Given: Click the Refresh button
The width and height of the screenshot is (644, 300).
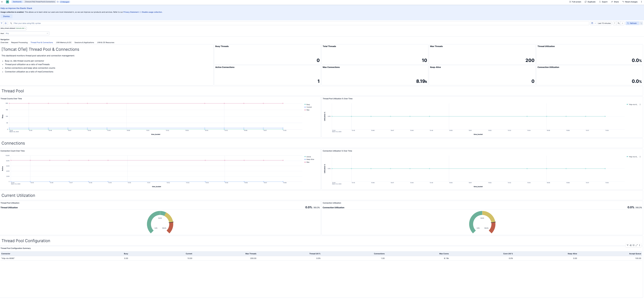Looking at the screenshot, I should tap(632, 23).
